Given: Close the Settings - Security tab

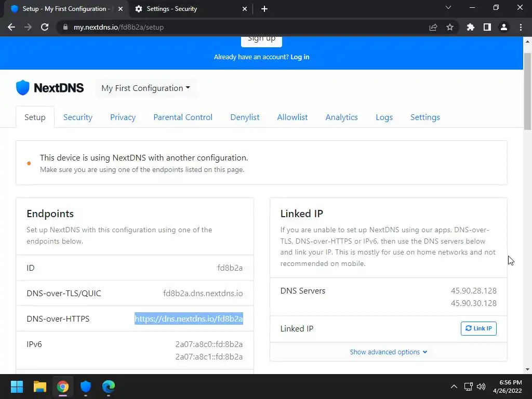Looking at the screenshot, I should (x=245, y=9).
